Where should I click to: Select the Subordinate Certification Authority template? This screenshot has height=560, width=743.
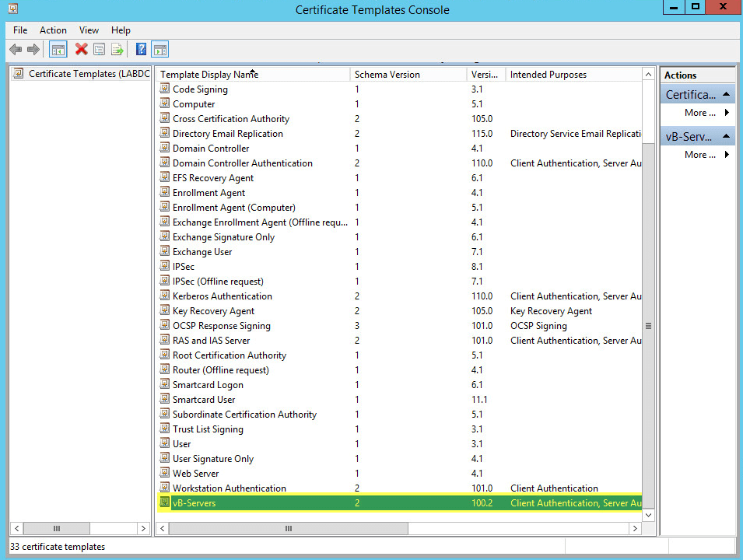coord(244,415)
